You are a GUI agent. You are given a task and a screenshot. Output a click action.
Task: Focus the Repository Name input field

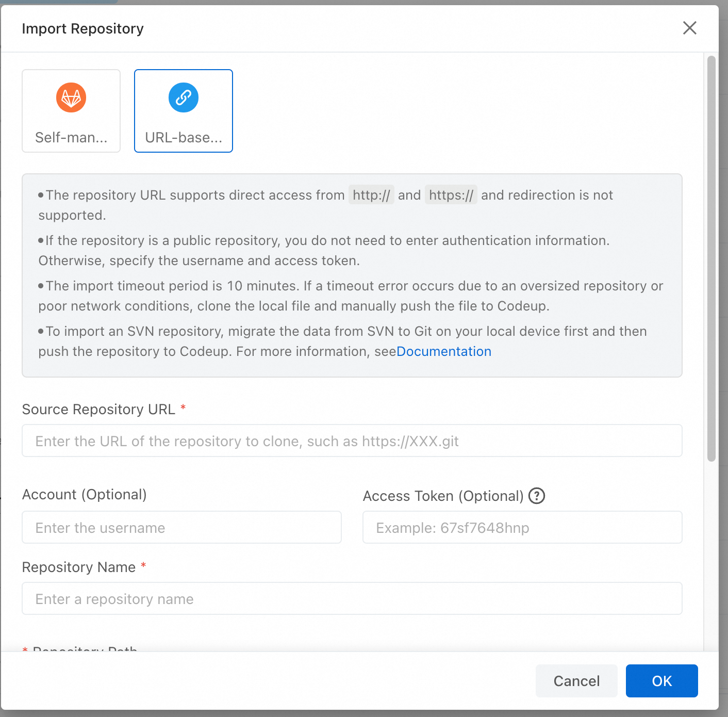click(352, 599)
